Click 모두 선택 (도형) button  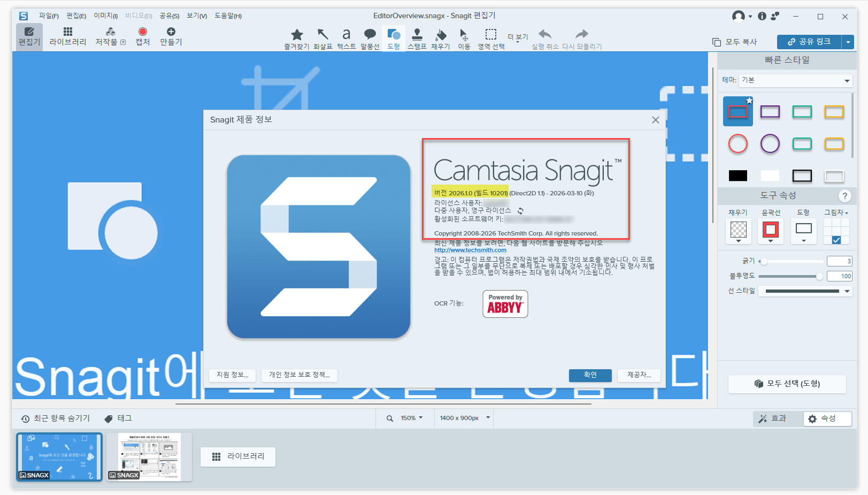click(x=787, y=384)
